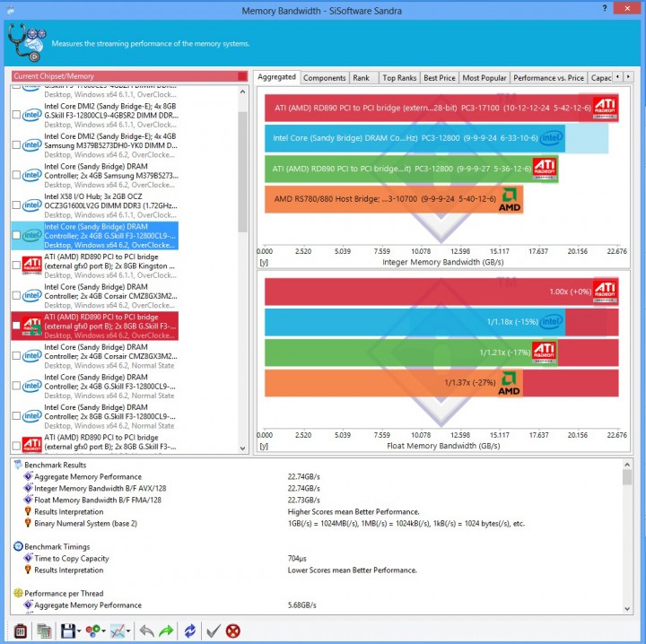Switch to the Aggregated tab
The height and width of the screenshot is (644, 646).
277,77
